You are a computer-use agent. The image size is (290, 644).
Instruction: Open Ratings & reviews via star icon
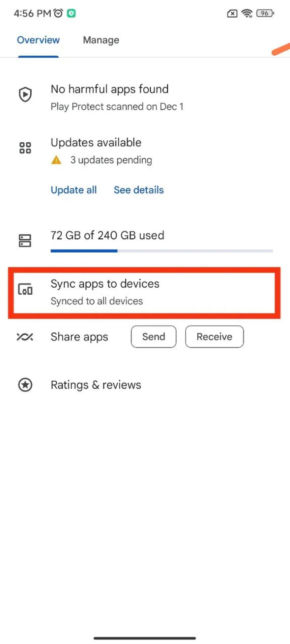[25, 385]
